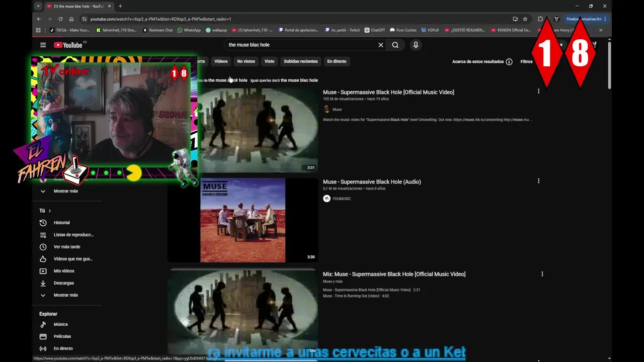Reload the page with the refresh icon

tap(60, 19)
